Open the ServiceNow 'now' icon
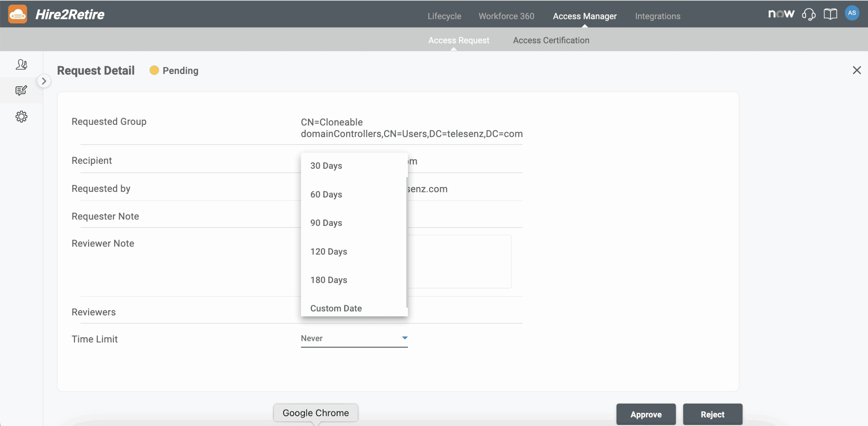Image resolution: width=868 pixels, height=426 pixels. click(x=781, y=14)
